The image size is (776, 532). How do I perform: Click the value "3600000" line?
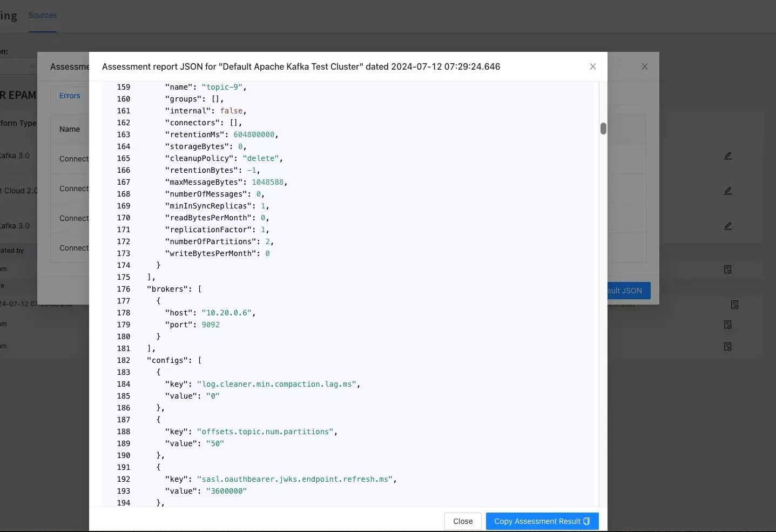(x=206, y=491)
